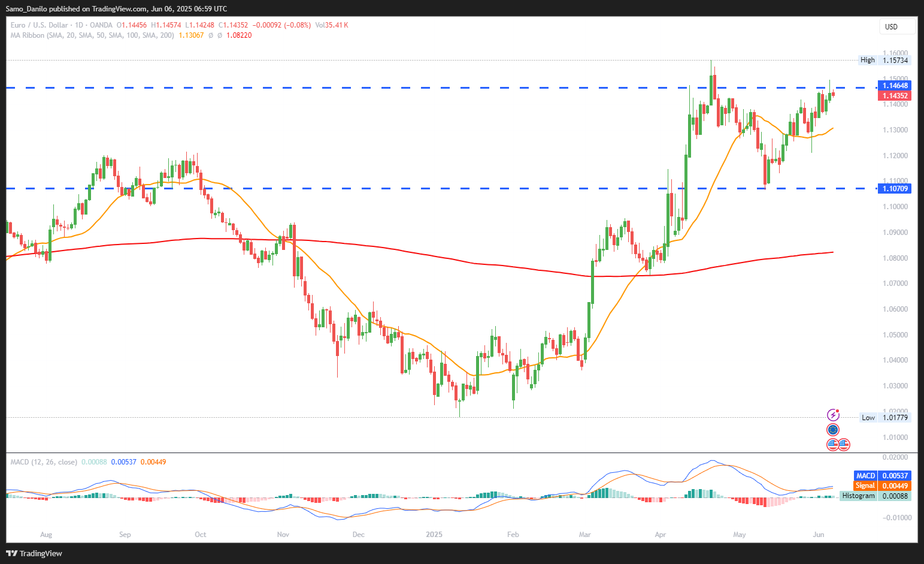Click the 1.10709 blue price label

pyautogui.click(x=895, y=189)
